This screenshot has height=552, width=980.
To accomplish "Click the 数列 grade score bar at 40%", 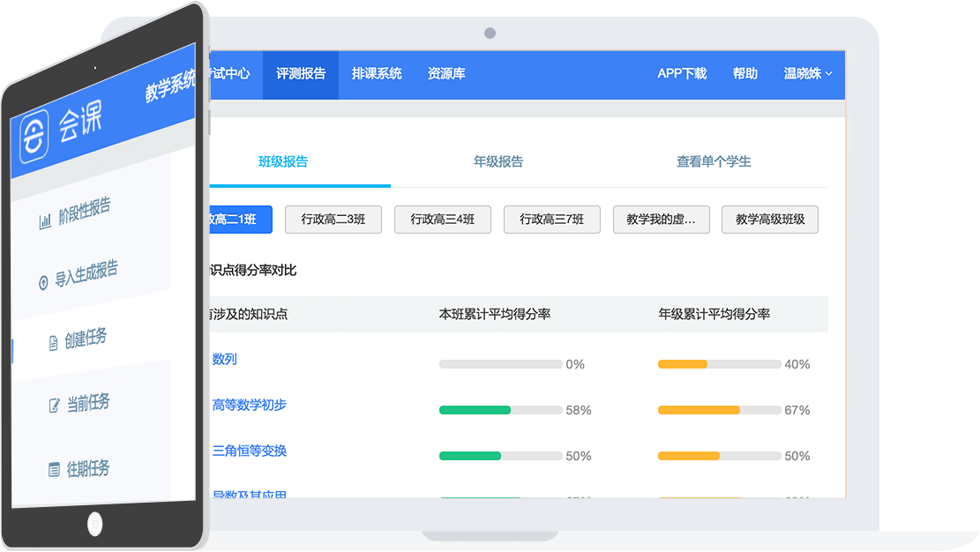I will 720,364.
